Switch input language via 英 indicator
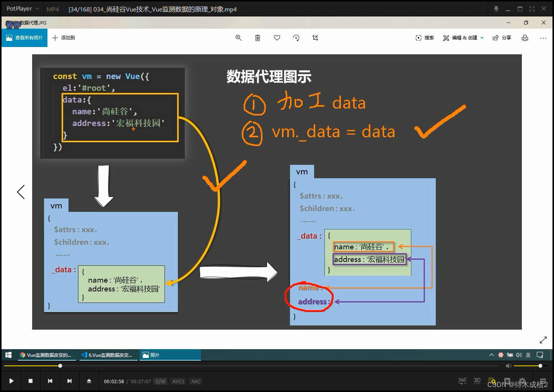Image resolution: width=554 pixels, height=392 pixels. tap(528, 355)
